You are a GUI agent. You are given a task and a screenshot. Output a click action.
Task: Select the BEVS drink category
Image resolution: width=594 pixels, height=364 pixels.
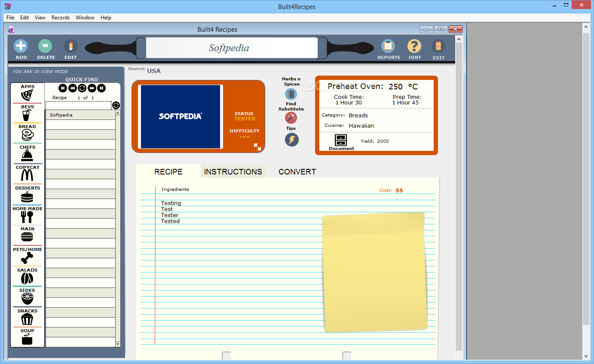tap(28, 115)
